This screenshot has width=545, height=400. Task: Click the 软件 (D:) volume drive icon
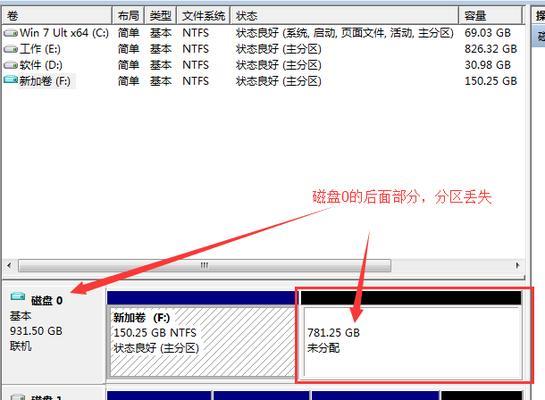[x=10, y=65]
